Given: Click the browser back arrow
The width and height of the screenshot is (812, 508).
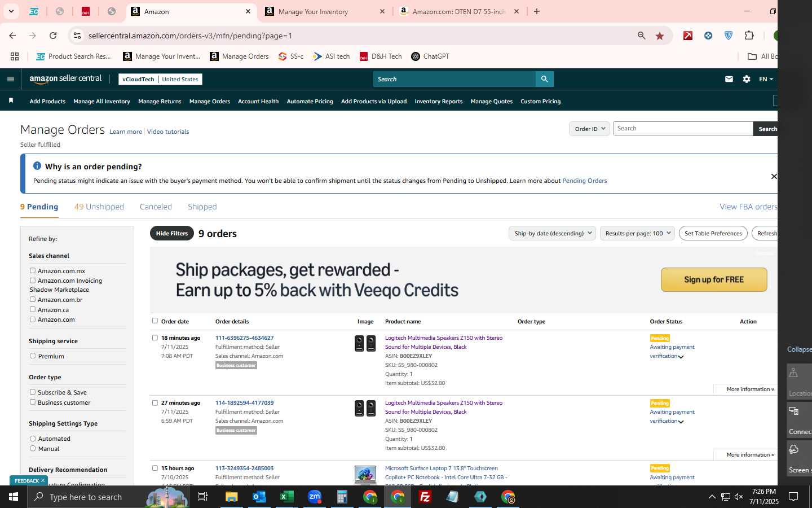Looking at the screenshot, I should click(x=12, y=36).
